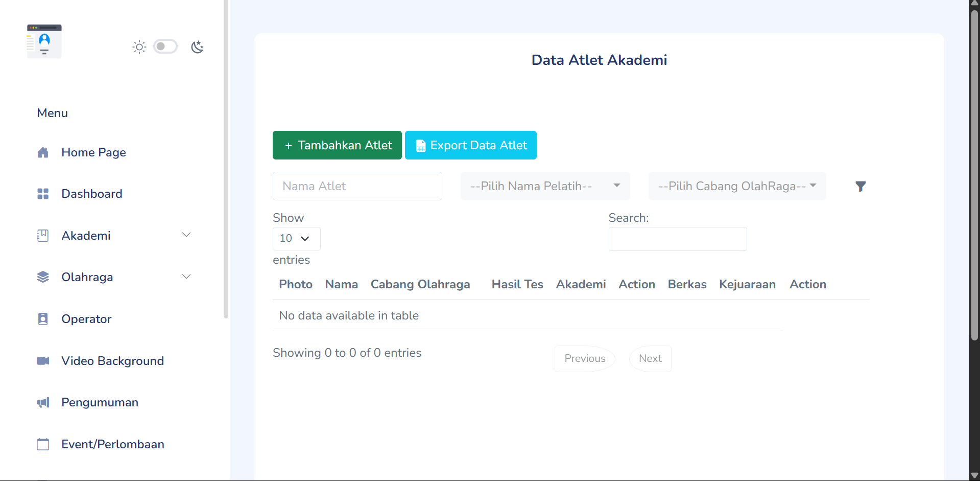Open the show entries count dropdown
Image resolution: width=980 pixels, height=481 pixels.
click(x=296, y=239)
